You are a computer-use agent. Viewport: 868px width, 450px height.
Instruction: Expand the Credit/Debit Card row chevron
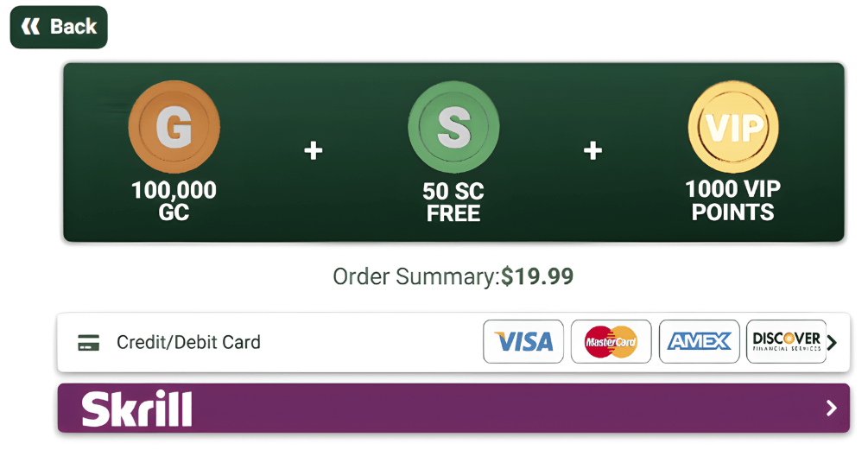coord(832,343)
